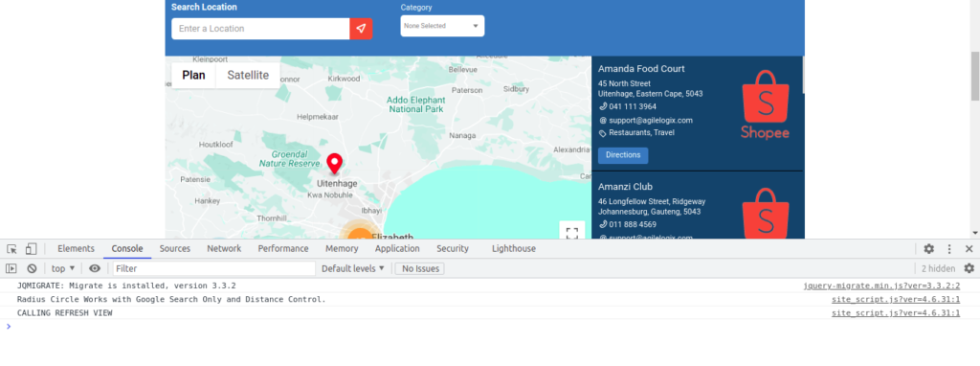Screen dimensions: 980x366
Task: Click Restaurants, Travel category text
Action: pyautogui.click(x=642, y=132)
